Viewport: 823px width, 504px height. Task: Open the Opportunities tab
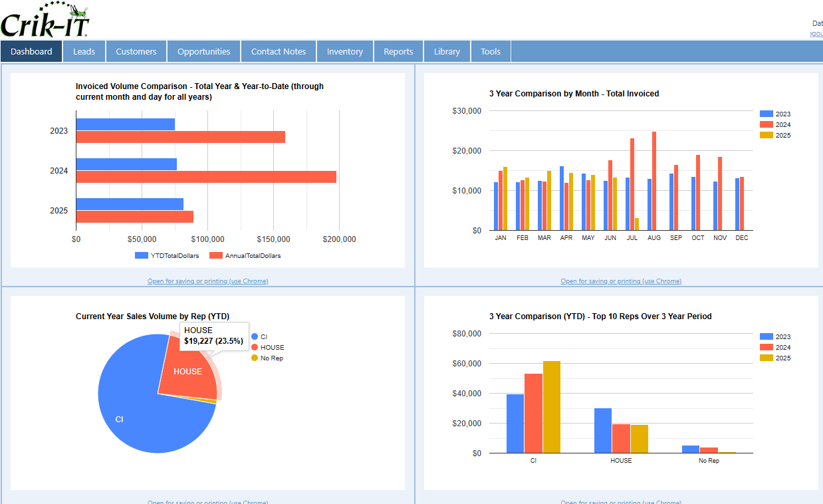[203, 51]
